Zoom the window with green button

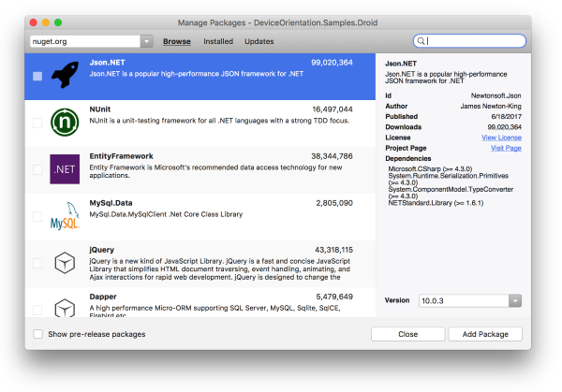click(x=58, y=22)
